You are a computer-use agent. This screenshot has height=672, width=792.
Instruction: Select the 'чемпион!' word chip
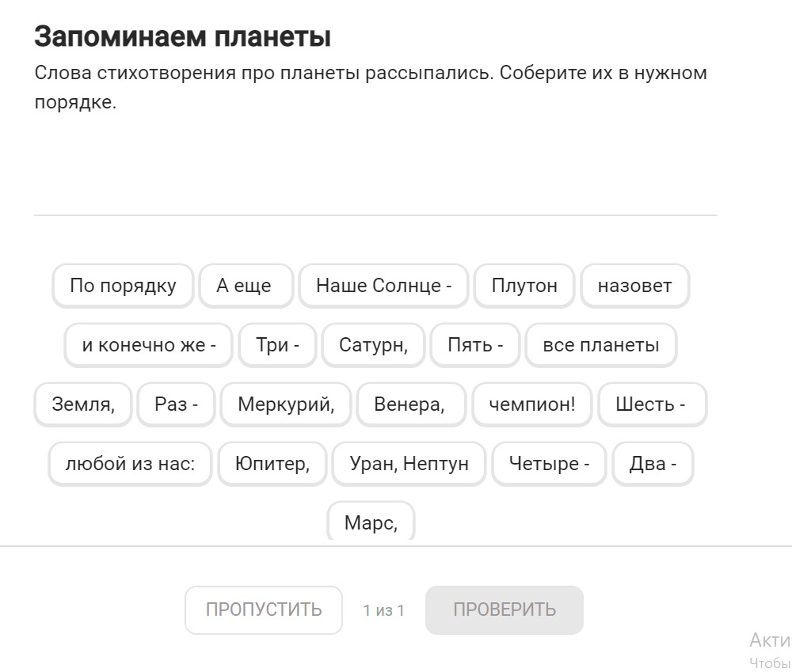pos(531,404)
